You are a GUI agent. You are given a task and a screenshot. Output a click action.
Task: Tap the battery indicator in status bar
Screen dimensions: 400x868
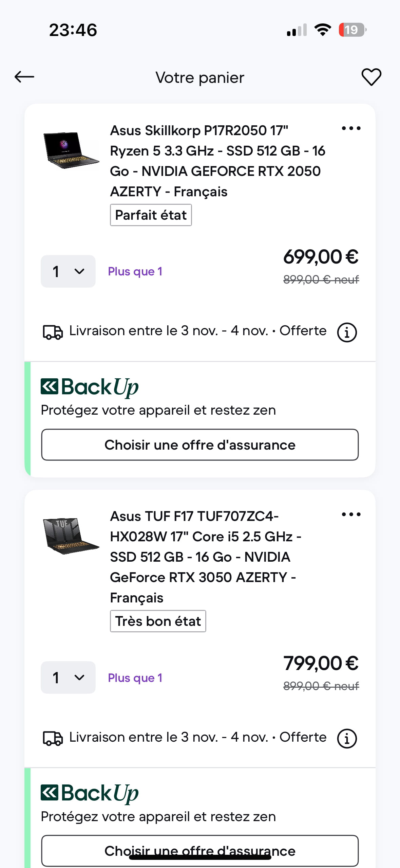coord(353,30)
